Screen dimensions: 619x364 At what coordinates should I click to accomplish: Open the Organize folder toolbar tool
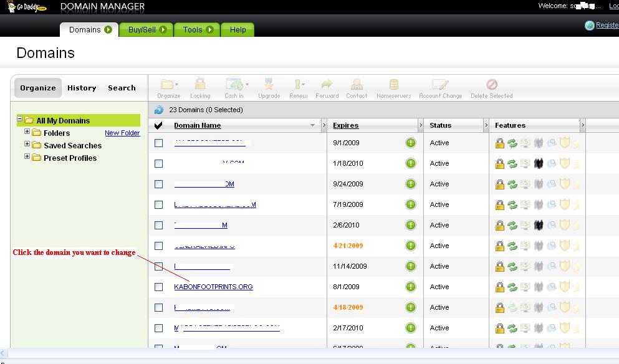coord(169,89)
